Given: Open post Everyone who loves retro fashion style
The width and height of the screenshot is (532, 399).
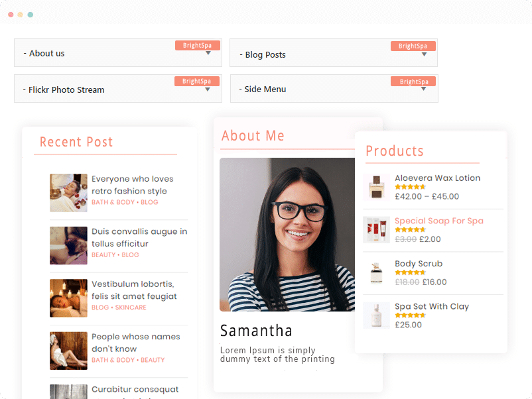Looking at the screenshot, I should click(x=132, y=185).
